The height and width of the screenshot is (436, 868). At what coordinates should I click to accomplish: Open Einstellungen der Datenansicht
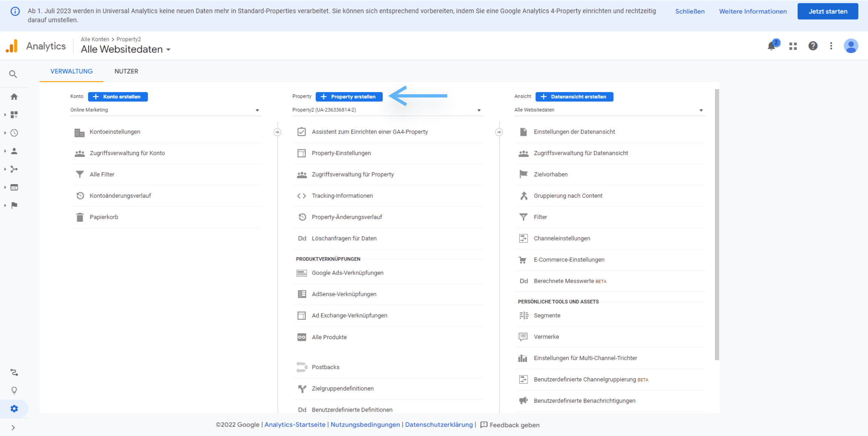[574, 132]
